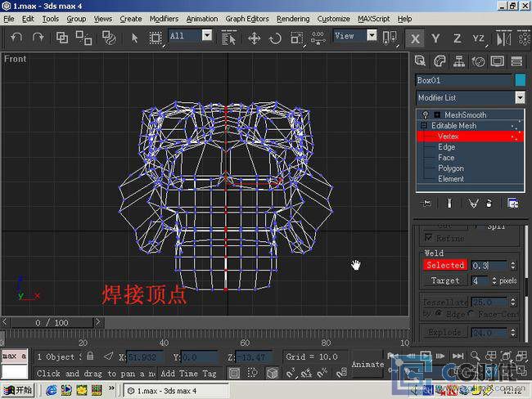This screenshot has height=399, width=532.
Task: Click the Select and Manipulate icon
Action: point(318,38)
